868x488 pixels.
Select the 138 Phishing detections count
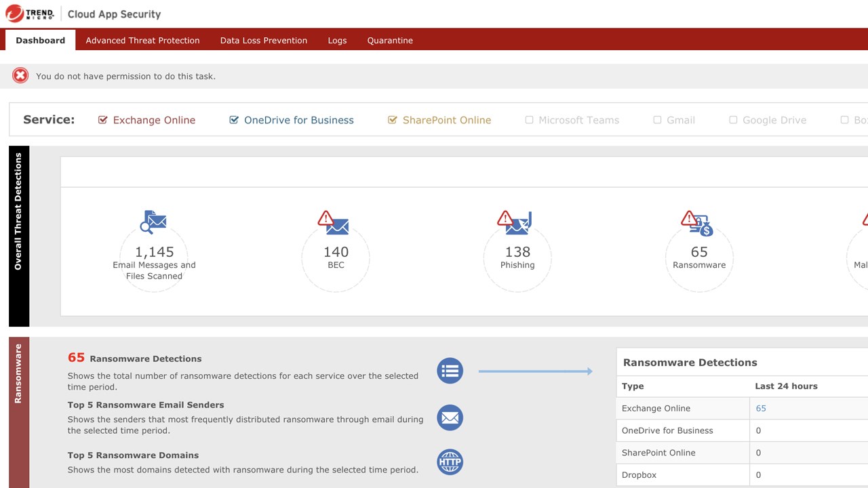click(517, 251)
